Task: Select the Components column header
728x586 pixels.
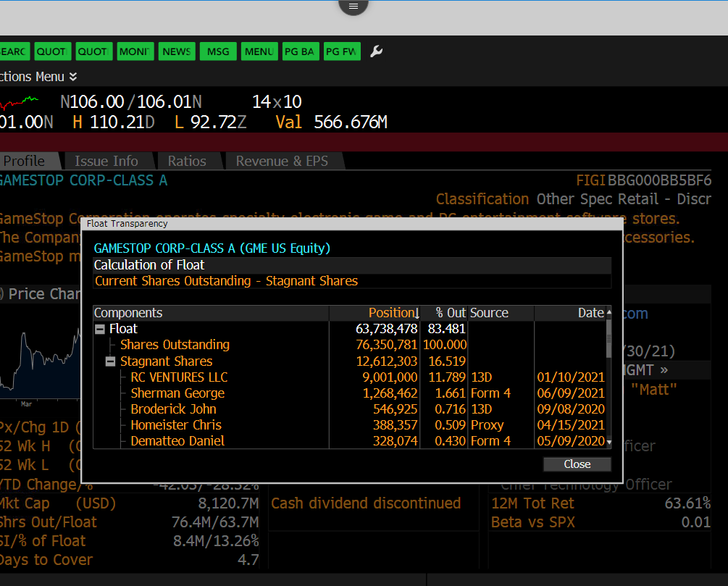Action: coord(212,313)
